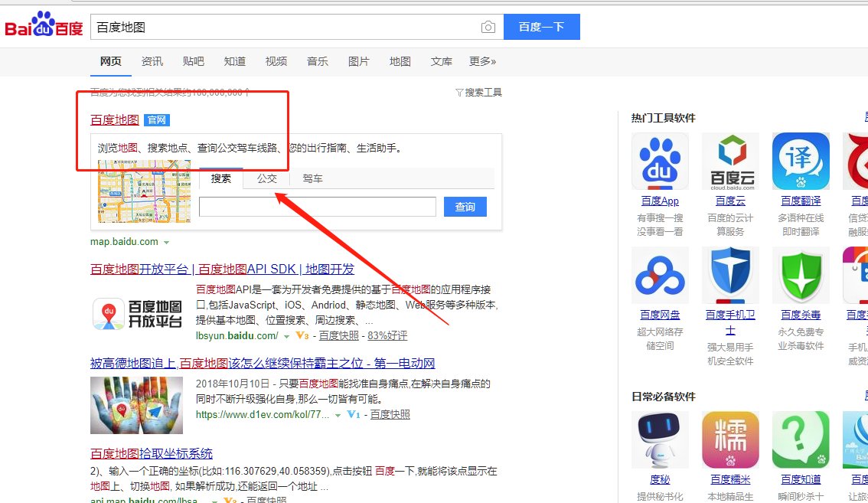Viewport: 868px width, 503px height.
Task: Click the 百度翻译 translate icon
Action: 801,161
